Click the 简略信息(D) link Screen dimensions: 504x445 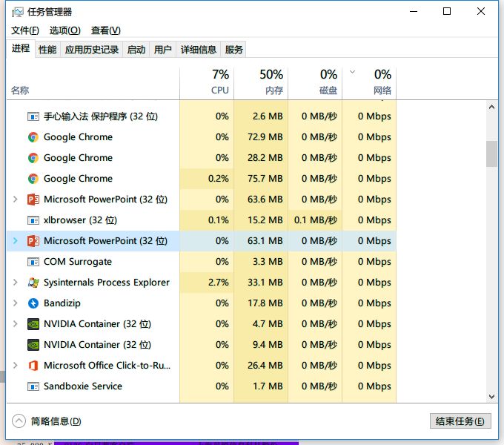tap(56, 421)
